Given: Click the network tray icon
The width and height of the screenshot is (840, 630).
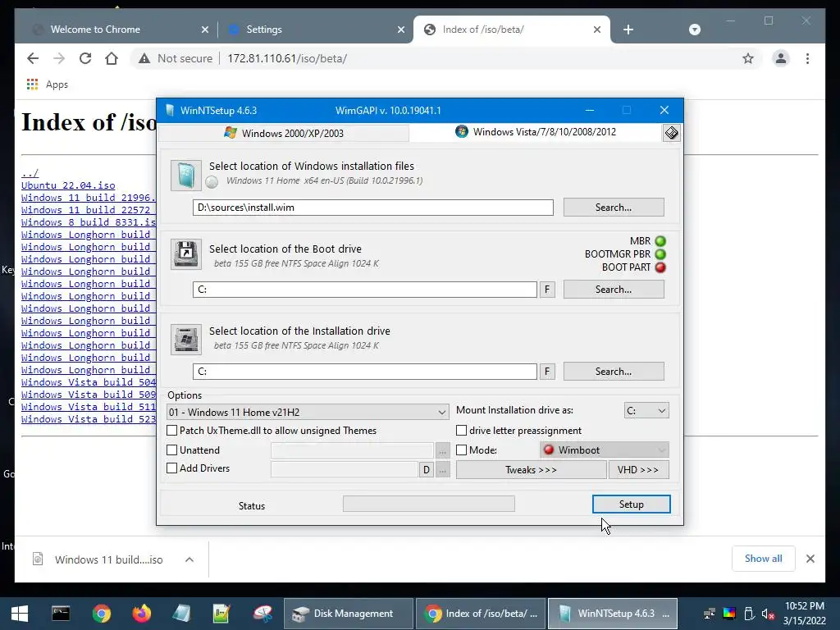Looking at the screenshot, I should 710,614.
